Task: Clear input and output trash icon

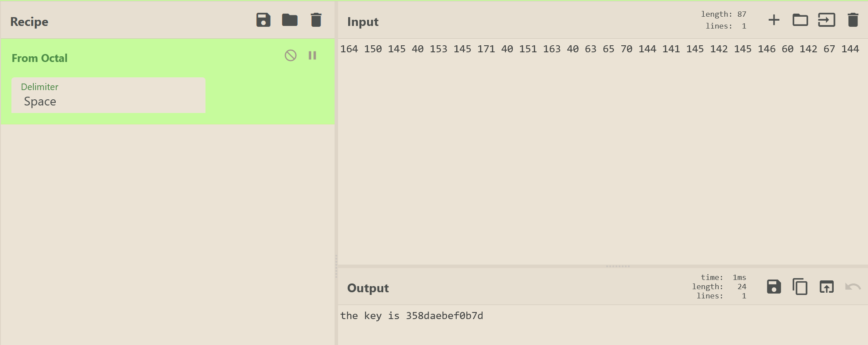Action: [853, 20]
